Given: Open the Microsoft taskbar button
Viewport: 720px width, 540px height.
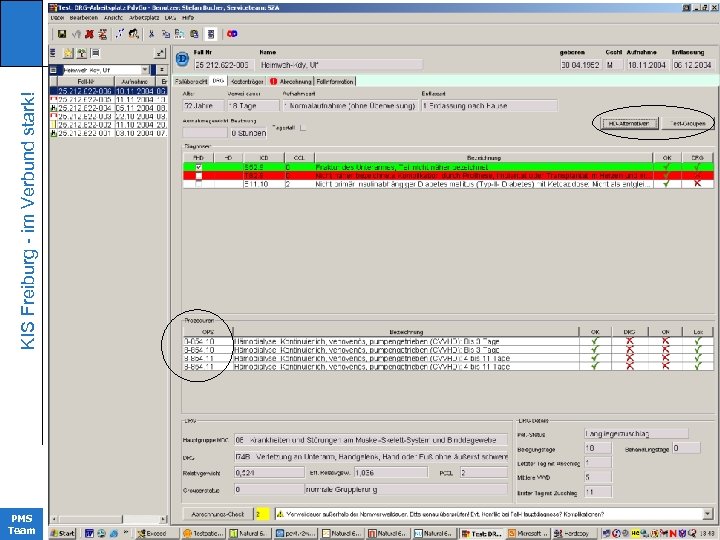Looking at the screenshot, I should [x=528, y=533].
